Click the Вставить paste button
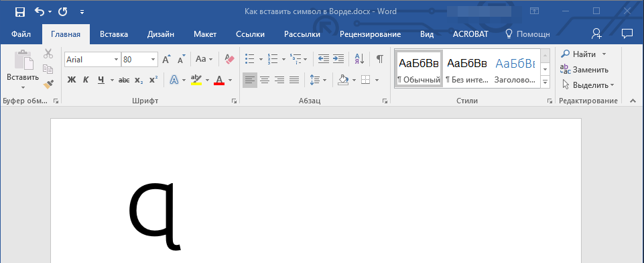 point(23,64)
